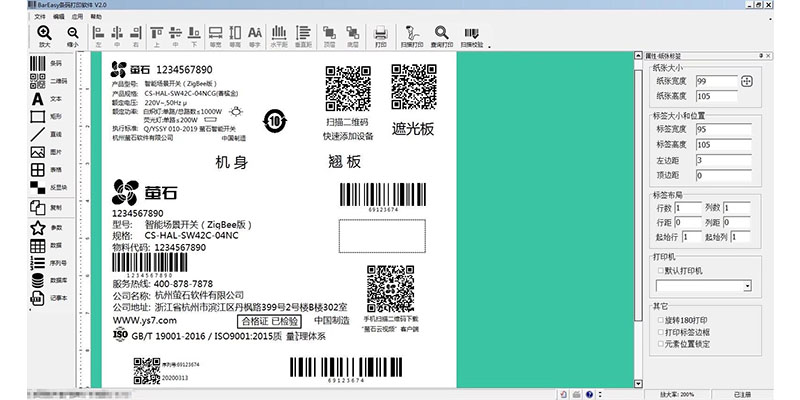Select the 条码 barcode tool
800x400 pixels.
(46, 64)
